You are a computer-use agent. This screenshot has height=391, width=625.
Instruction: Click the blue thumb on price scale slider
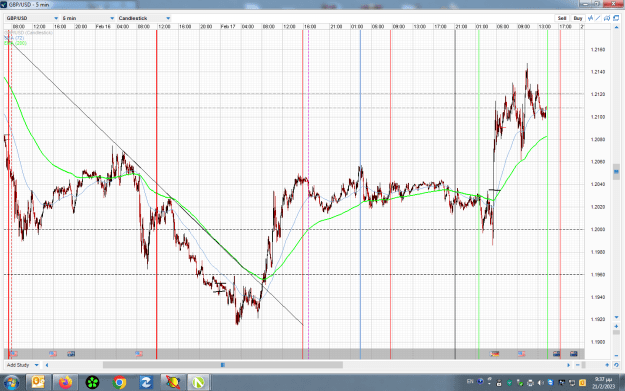pos(616,172)
